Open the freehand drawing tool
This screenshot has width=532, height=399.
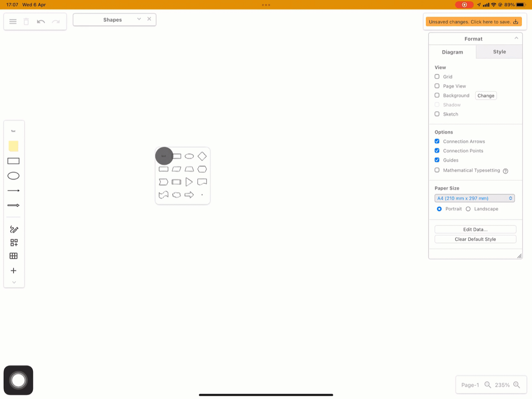[x=14, y=229]
